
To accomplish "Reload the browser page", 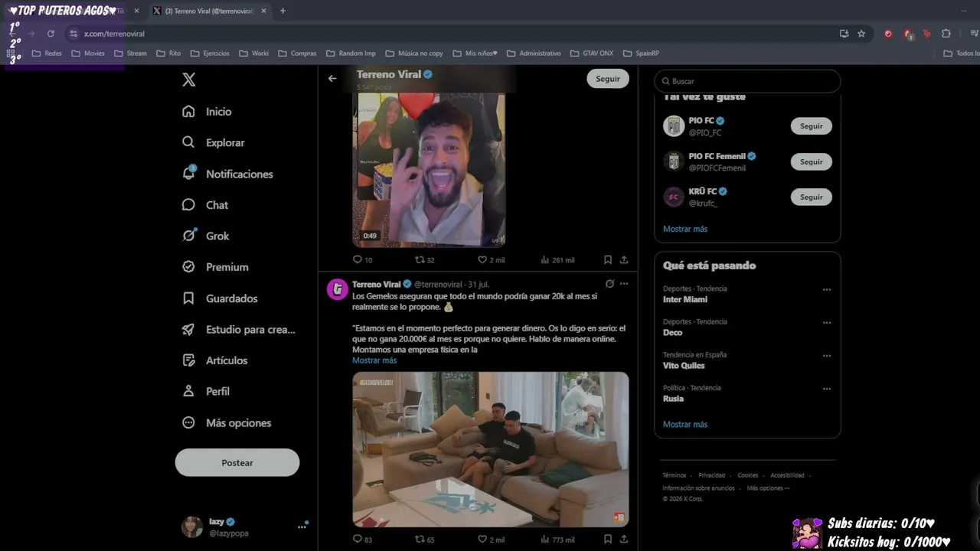I will [x=51, y=34].
